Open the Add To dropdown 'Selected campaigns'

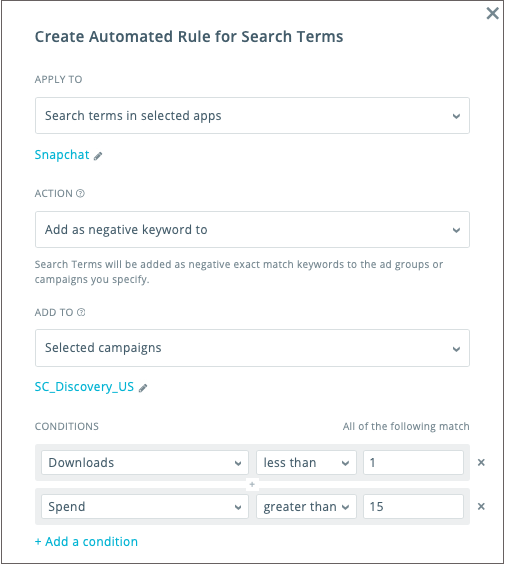tap(252, 348)
